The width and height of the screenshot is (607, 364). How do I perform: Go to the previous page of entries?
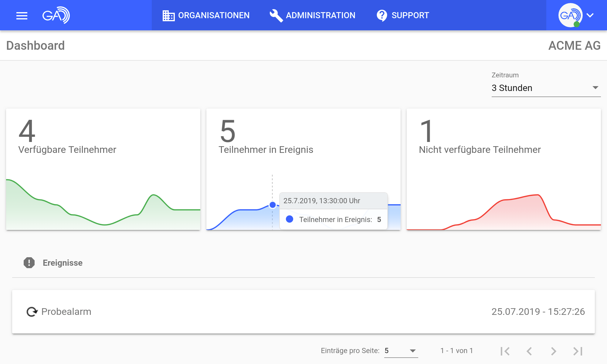coord(529,351)
